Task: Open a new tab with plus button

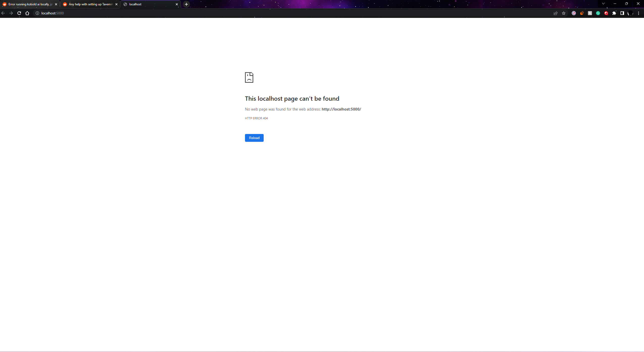Action: (186, 4)
